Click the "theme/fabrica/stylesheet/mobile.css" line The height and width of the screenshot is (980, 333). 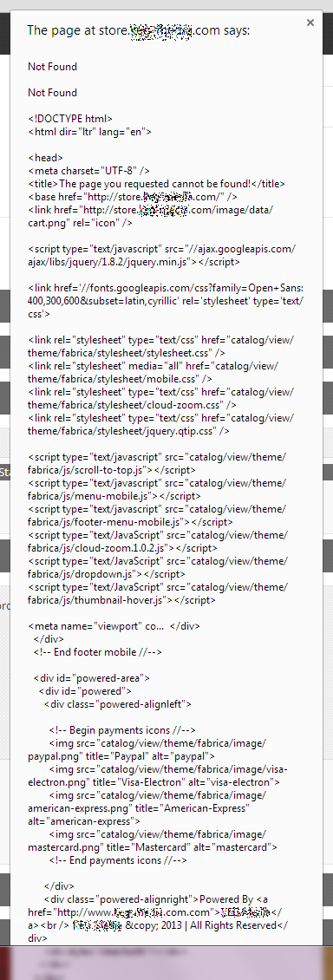(120, 378)
